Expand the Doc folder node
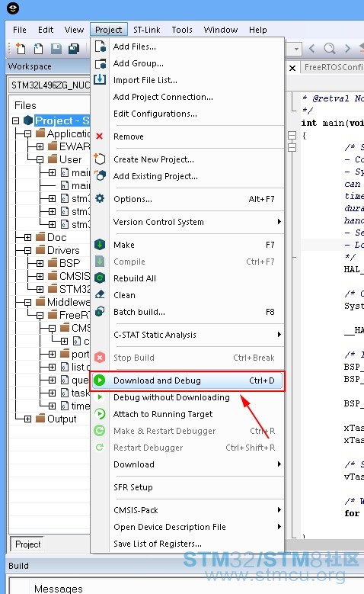The image size is (364, 594). [27, 238]
